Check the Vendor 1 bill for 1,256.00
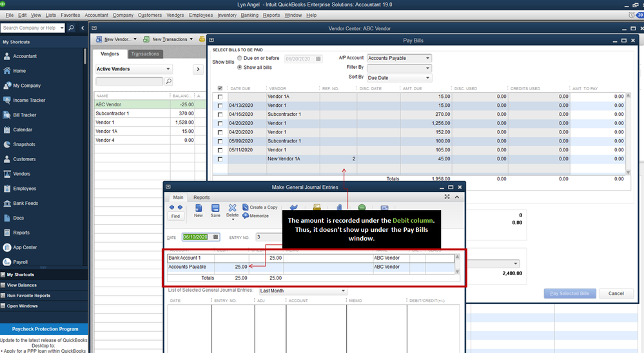This screenshot has height=353, width=644. coord(220,124)
